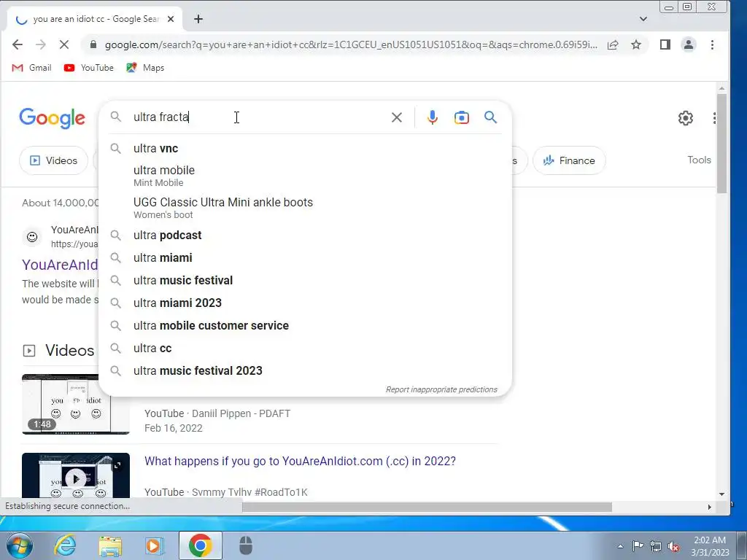Click the scroll-down arrow of the page
Image resolution: width=747 pixels, height=560 pixels.
[x=721, y=494]
